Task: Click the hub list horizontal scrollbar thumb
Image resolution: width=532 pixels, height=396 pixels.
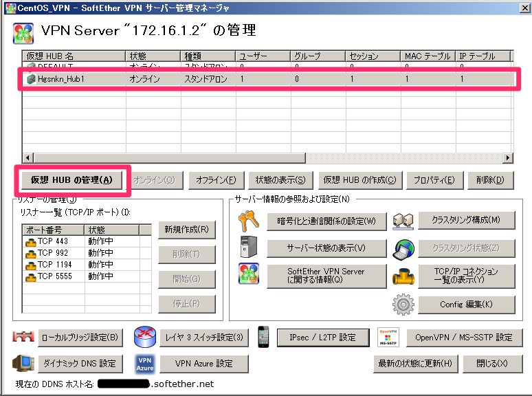Action: click(x=170, y=158)
